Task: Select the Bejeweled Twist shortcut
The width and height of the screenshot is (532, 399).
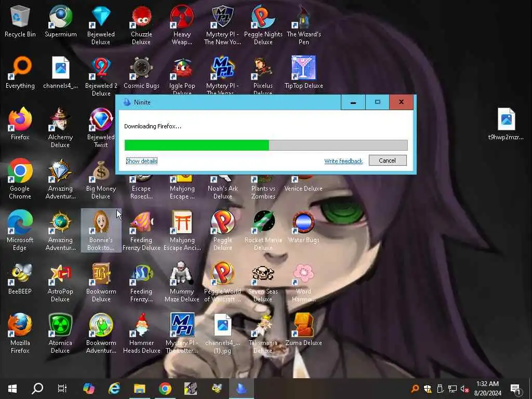Action: (x=101, y=128)
